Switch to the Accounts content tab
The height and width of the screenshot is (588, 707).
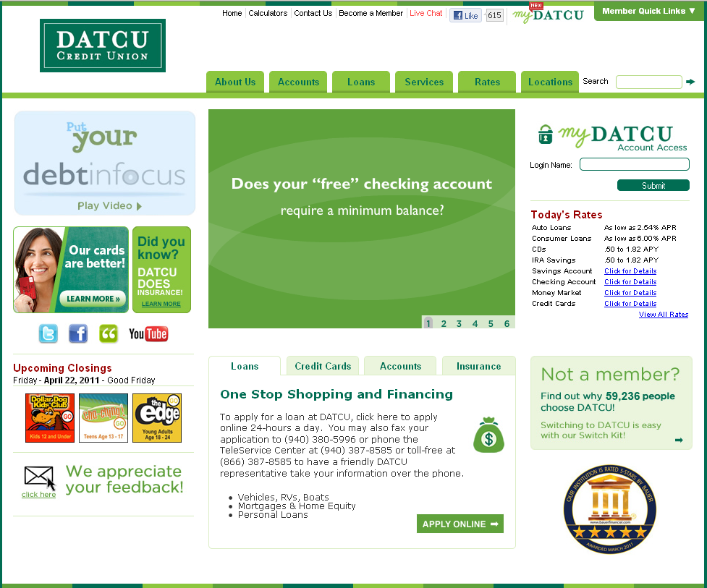tap(400, 366)
